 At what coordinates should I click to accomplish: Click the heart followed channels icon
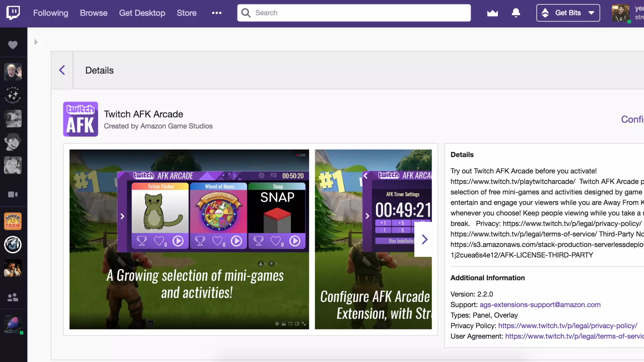(13, 45)
